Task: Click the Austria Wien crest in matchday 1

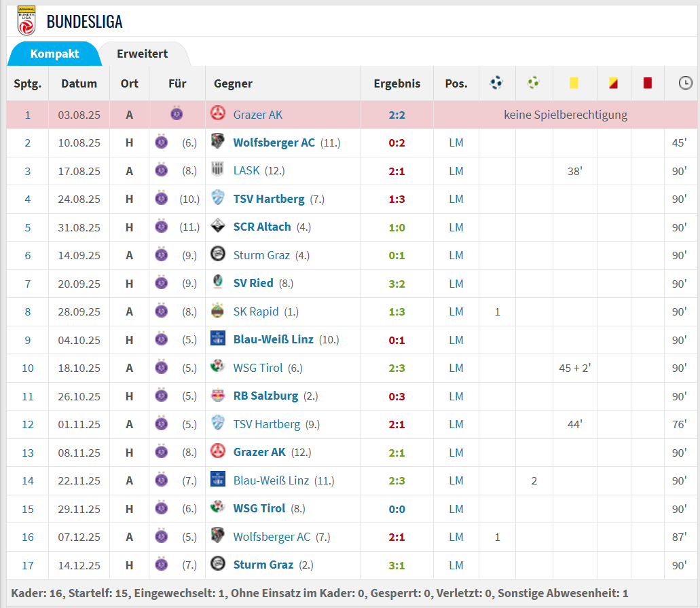Action: pos(177,114)
